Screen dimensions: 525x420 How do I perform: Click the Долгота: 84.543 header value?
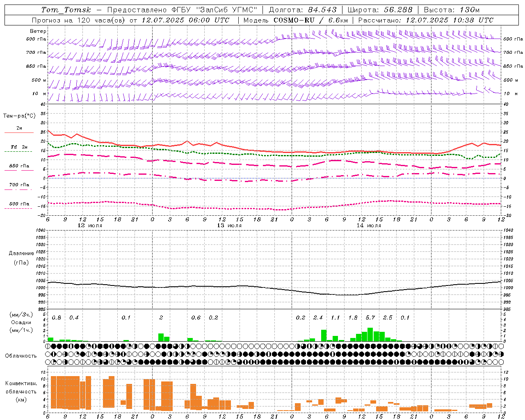[303, 10]
